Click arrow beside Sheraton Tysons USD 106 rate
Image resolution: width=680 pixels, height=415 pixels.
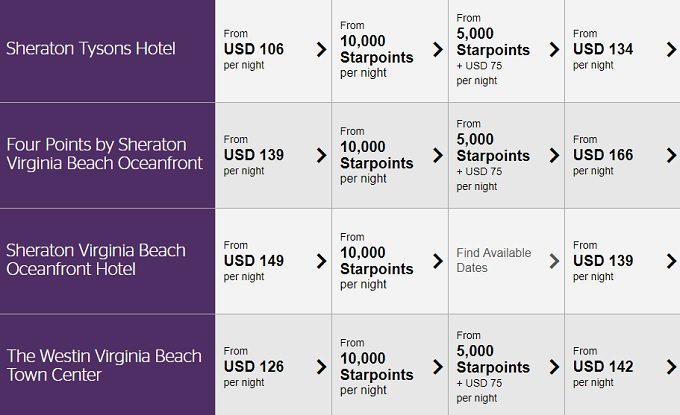click(321, 49)
